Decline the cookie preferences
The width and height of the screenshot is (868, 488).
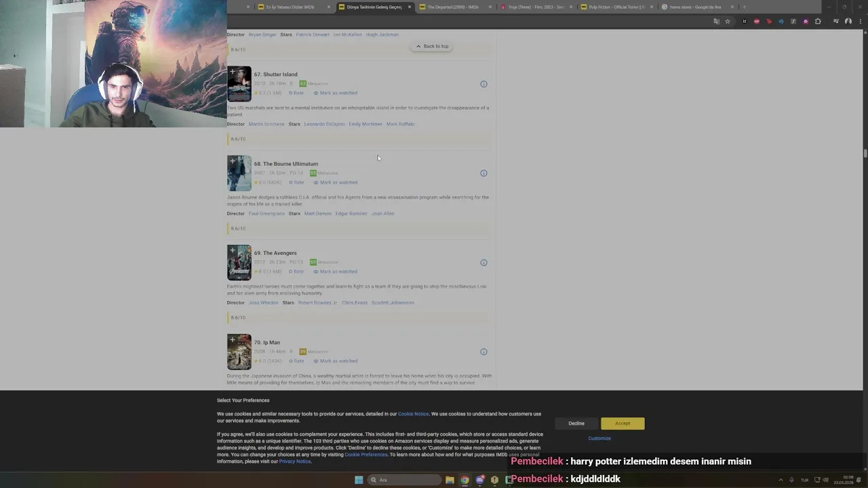pos(576,424)
